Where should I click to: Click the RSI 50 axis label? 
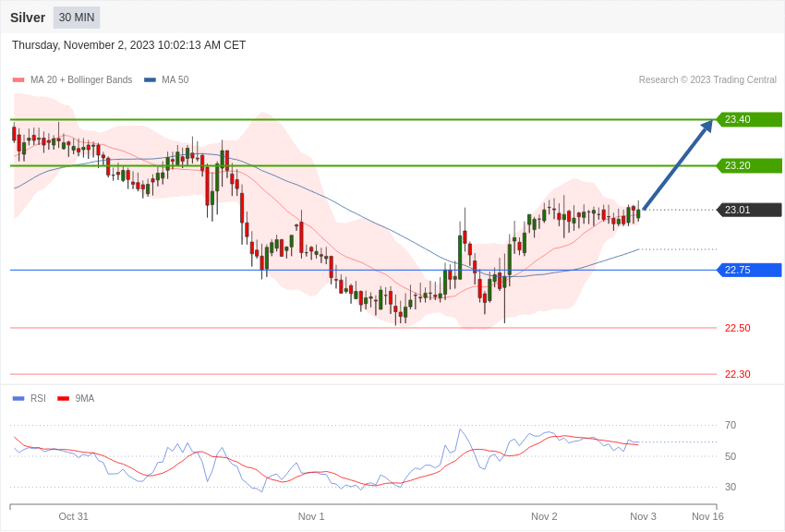click(731, 456)
